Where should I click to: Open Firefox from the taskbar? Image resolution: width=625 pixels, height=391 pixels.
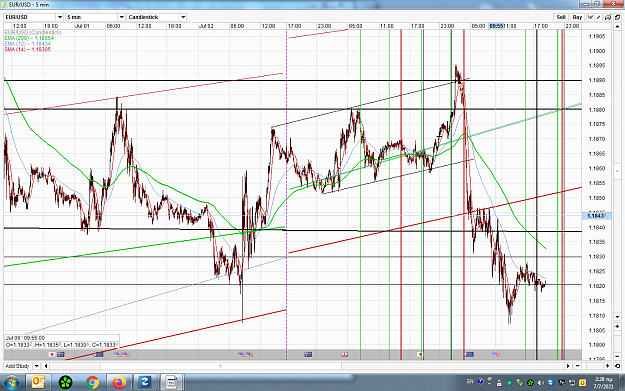tap(119, 383)
